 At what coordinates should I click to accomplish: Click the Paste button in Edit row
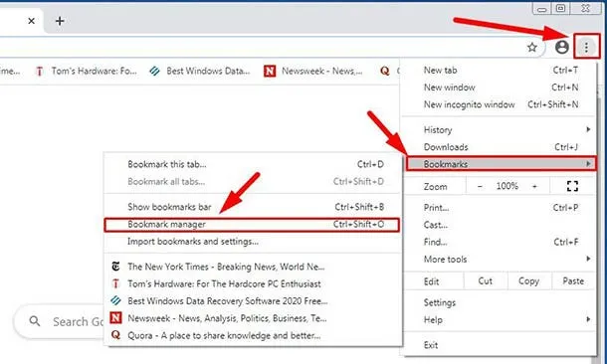pyautogui.click(x=573, y=281)
